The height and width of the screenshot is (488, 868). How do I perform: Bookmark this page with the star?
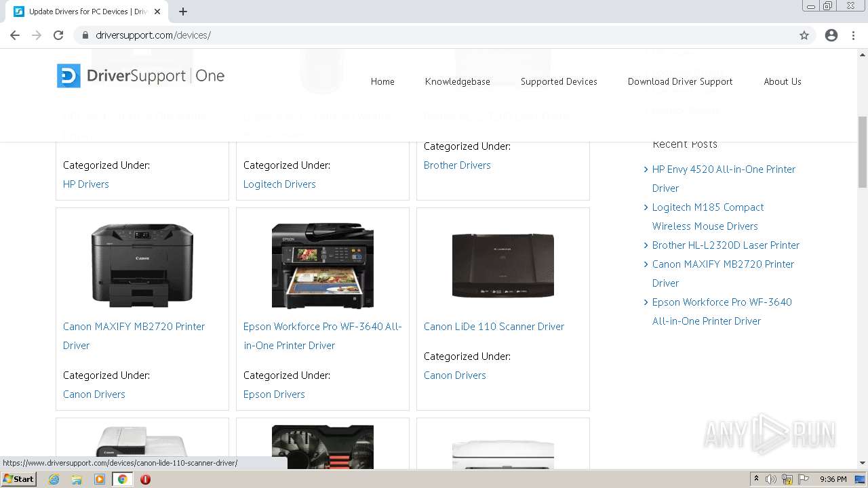point(804,35)
